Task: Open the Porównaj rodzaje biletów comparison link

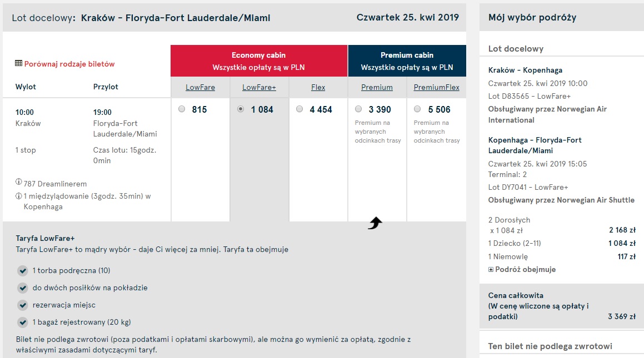Action: 69,64
